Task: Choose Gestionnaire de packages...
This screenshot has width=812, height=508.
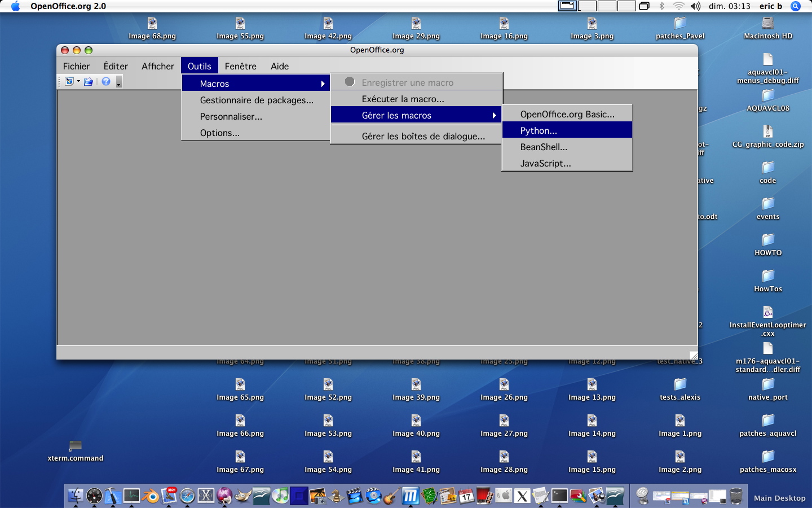Action: pyautogui.click(x=256, y=100)
